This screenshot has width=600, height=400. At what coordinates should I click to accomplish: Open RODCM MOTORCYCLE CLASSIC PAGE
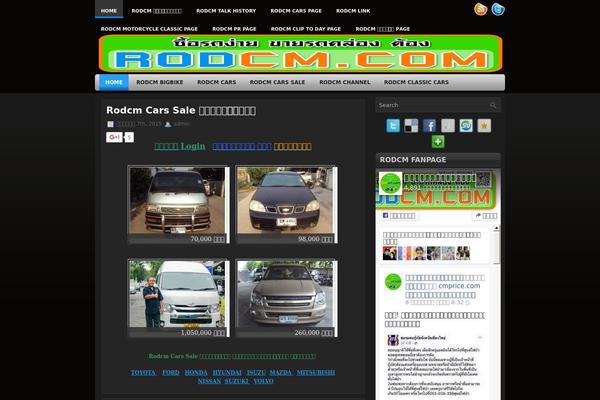click(149, 29)
